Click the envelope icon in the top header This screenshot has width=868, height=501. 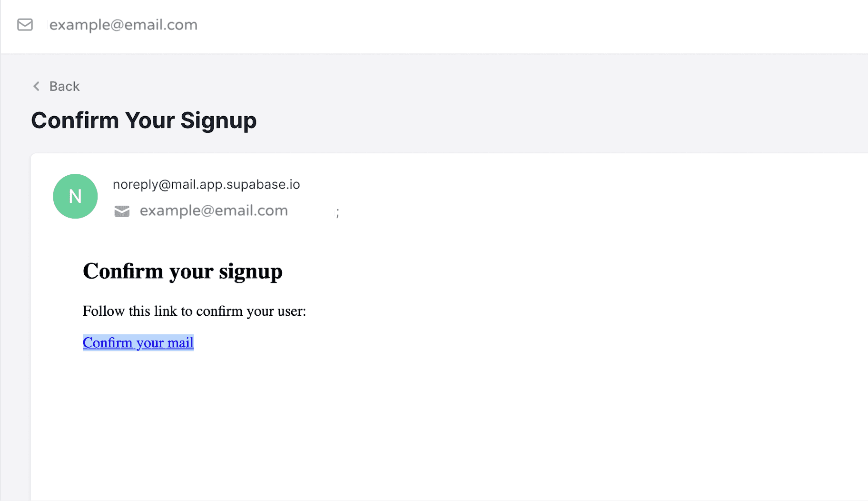coord(25,25)
